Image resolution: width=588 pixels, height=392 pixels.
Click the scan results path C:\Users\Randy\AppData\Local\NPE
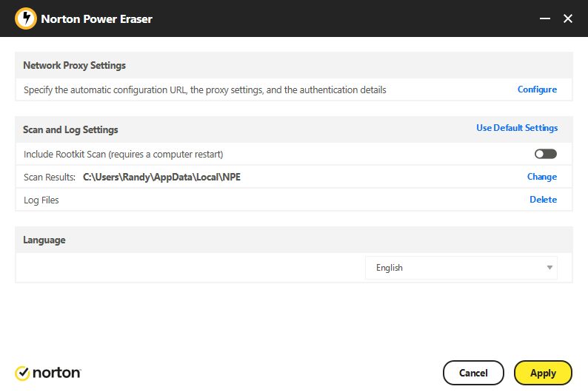[161, 177]
